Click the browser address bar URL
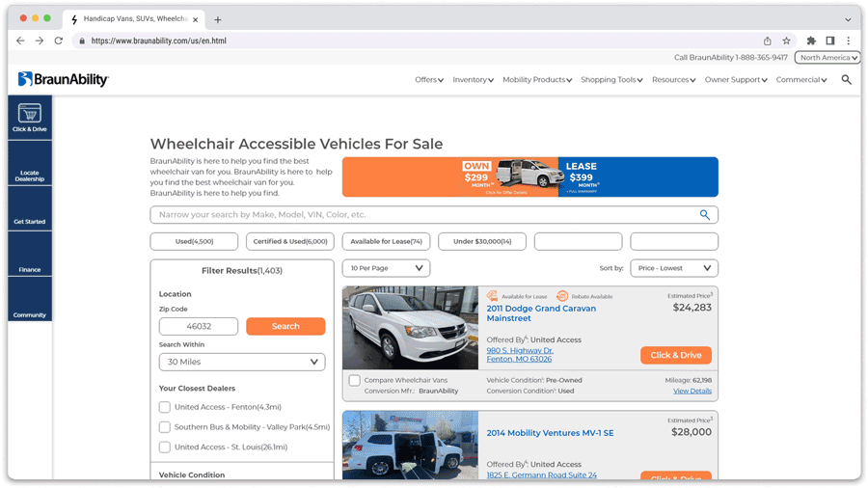Image resolution: width=868 pixels, height=488 pixels. 159,41
